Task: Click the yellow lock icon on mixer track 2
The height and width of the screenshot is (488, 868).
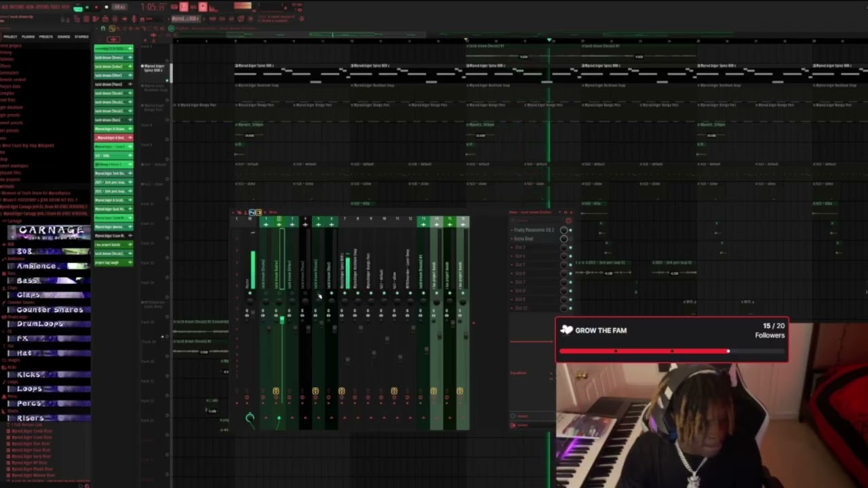Action: [x=276, y=391]
